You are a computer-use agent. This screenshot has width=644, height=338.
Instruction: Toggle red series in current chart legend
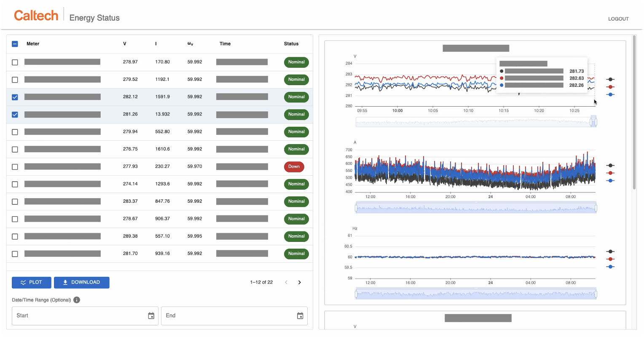pos(610,173)
